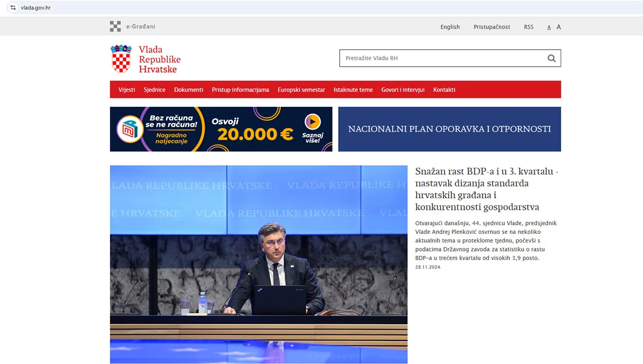643x364 pixels.
Task: Click the contest mascot logo in banner
Action: pos(130,129)
